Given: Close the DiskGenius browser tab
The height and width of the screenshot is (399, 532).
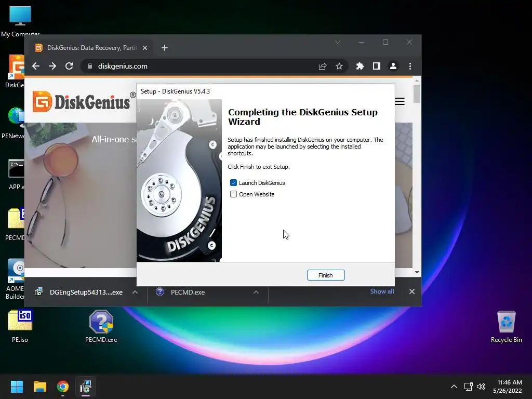Looking at the screenshot, I should coord(145,48).
